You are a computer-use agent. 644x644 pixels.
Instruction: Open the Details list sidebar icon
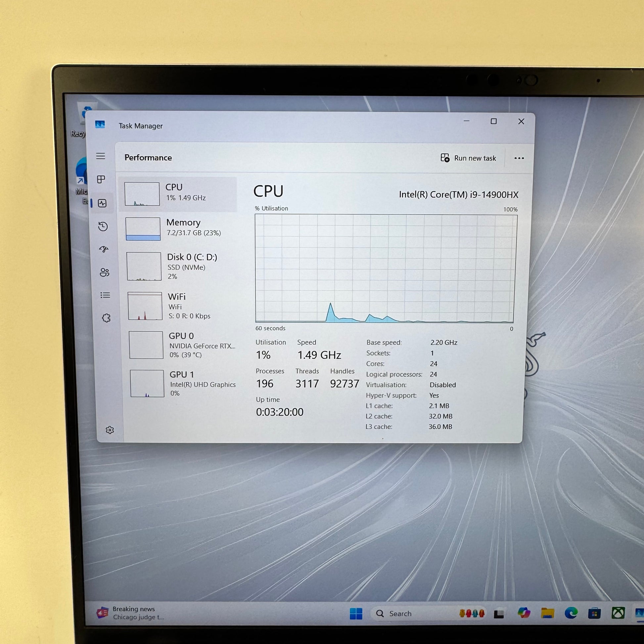[x=105, y=295]
